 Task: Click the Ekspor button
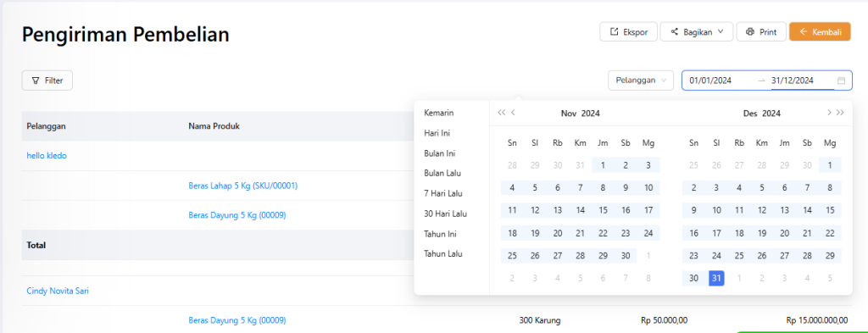[628, 31]
